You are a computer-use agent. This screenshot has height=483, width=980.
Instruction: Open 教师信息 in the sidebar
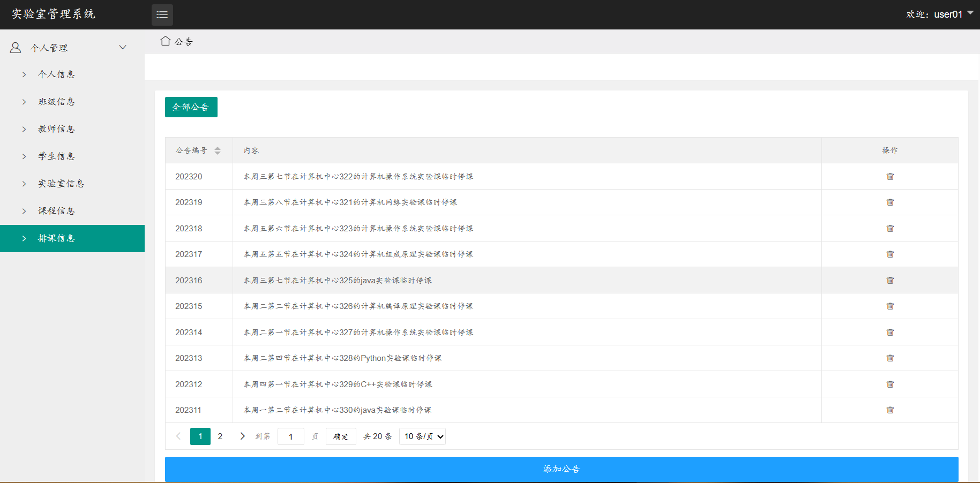[72, 129]
